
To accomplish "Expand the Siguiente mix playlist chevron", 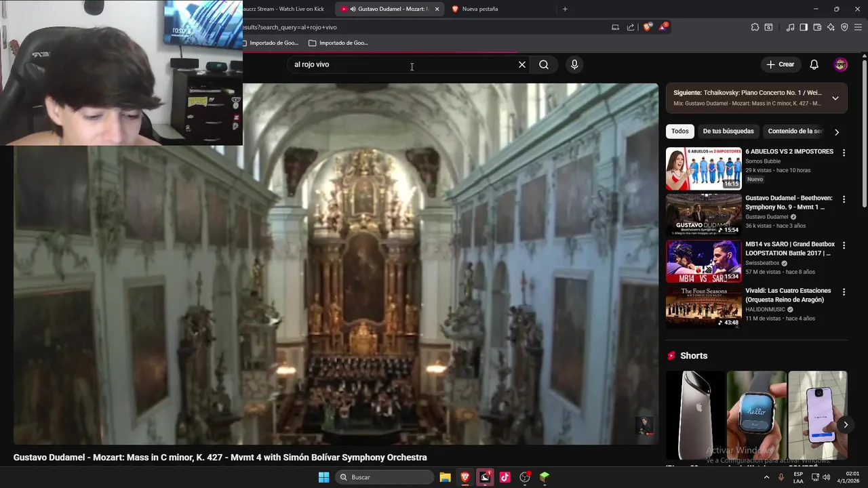I will [835, 98].
